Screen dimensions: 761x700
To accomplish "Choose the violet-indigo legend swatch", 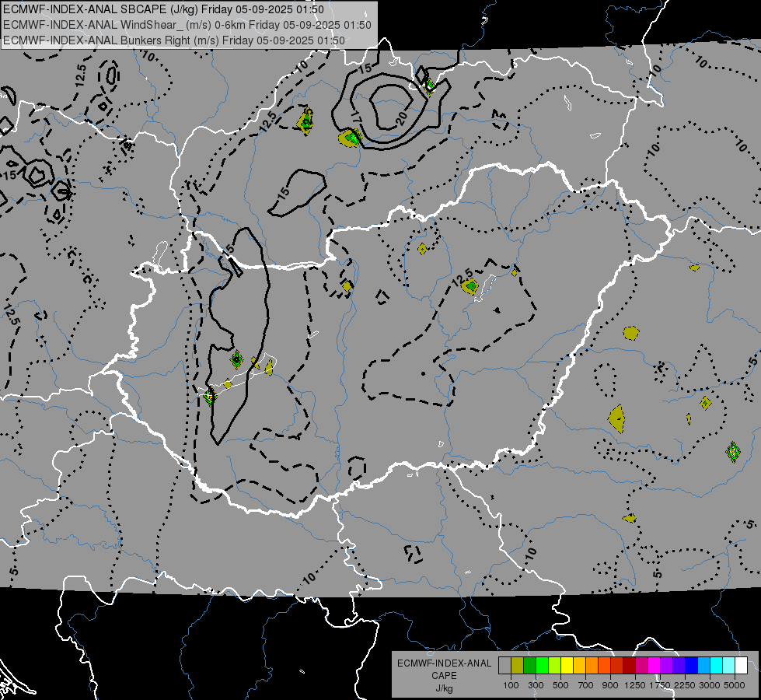I will pos(679,666).
